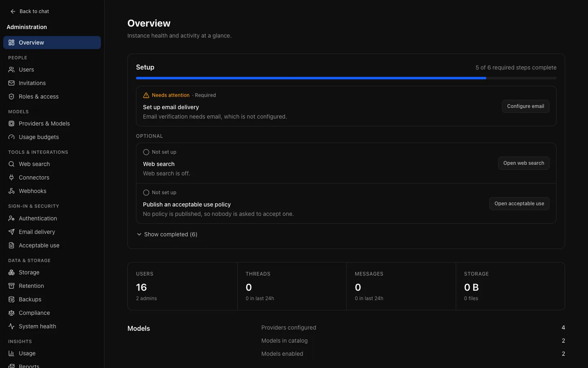
Task: Click the Open web search button
Action: click(x=524, y=163)
